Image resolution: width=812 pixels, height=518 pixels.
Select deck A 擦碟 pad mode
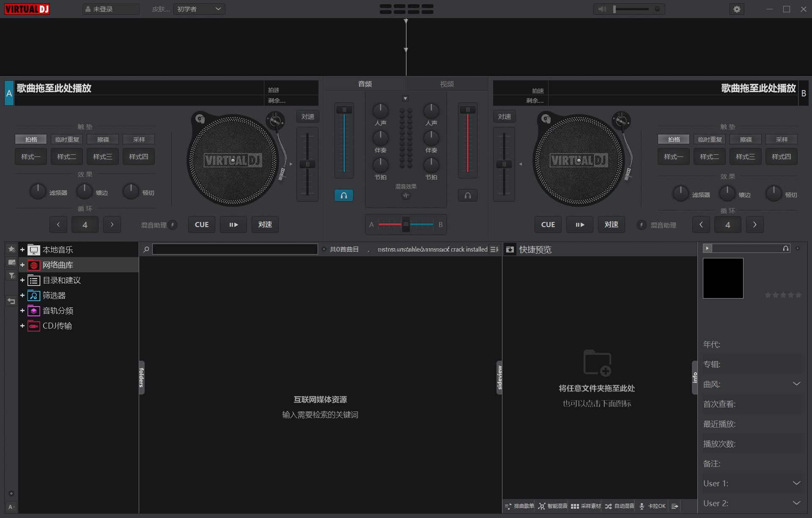pyautogui.click(x=103, y=140)
